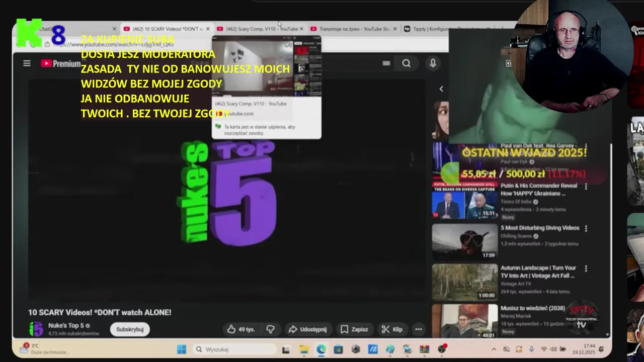Close the Scary Comp. V110 tab
The height and width of the screenshot is (362, 644).
[301, 29]
